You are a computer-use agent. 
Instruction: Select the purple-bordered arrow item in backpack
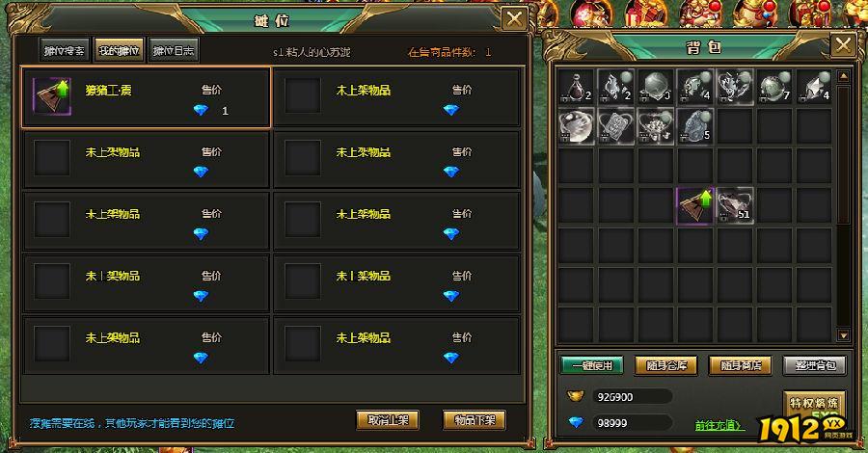point(694,205)
